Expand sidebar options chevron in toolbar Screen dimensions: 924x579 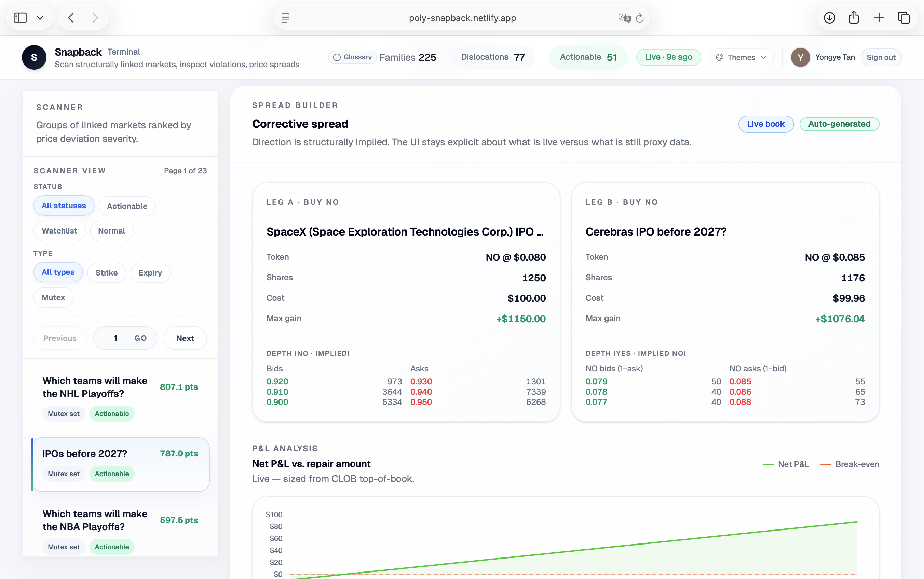point(40,18)
